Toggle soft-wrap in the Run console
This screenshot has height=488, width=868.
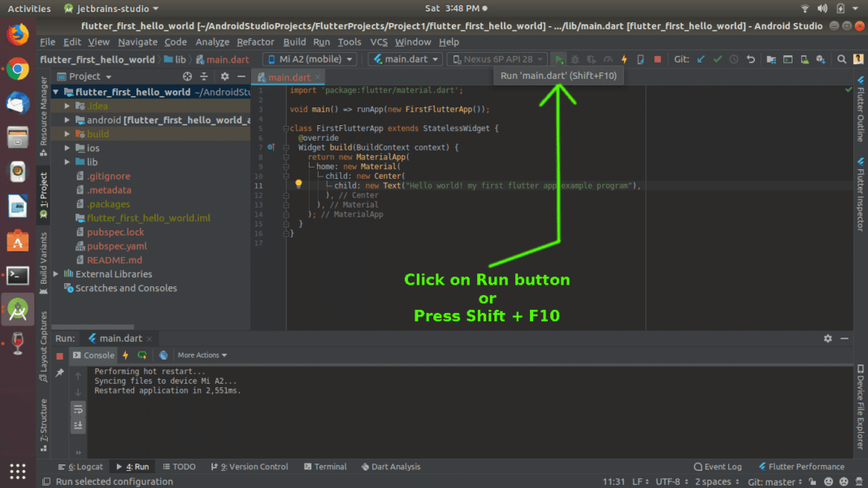78,410
